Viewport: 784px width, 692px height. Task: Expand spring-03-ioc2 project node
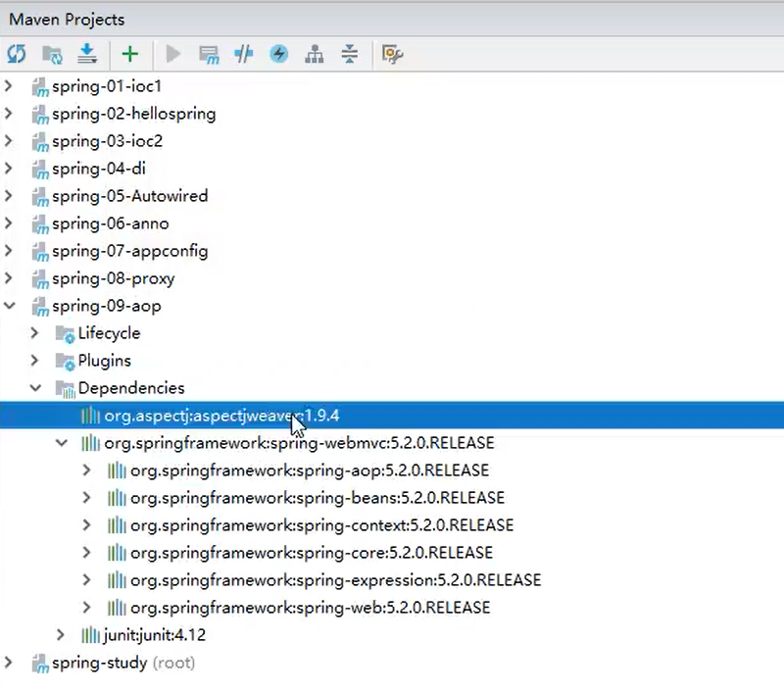pyautogui.click(x=9, y=141)
